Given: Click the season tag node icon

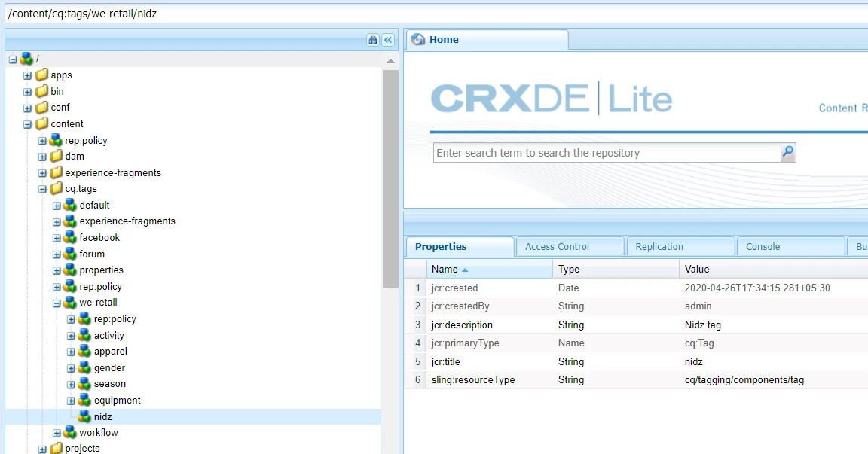Looking at the screenshot, I should (x=84, y=384).
